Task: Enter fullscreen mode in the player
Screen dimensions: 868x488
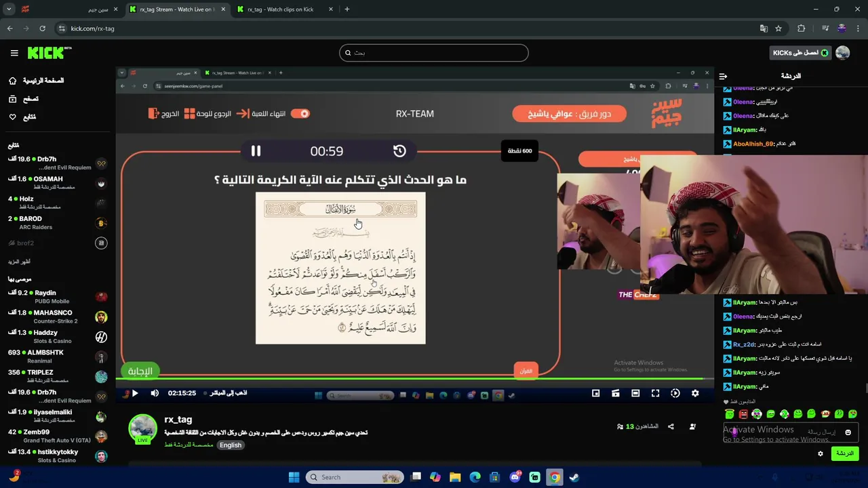Action: click(x=655, y=393)
